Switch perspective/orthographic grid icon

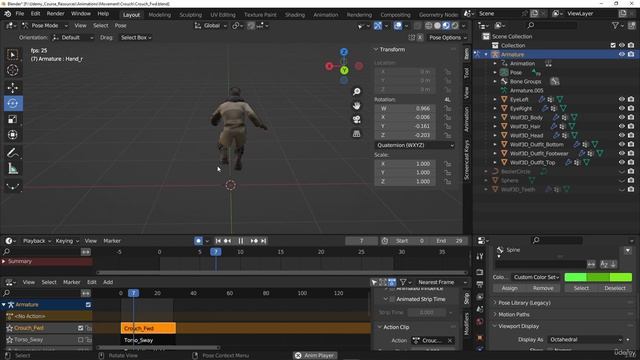[x=357, y=134]
